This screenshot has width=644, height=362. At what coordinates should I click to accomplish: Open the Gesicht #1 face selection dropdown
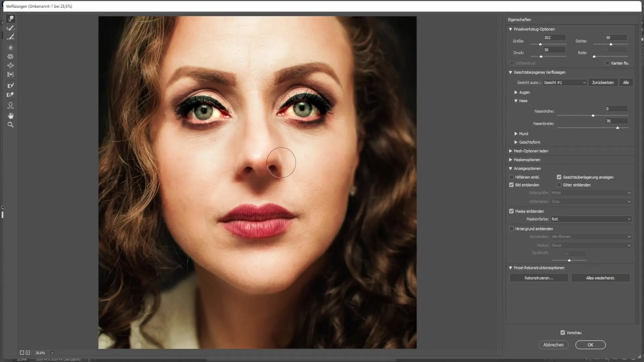point(565,82)
